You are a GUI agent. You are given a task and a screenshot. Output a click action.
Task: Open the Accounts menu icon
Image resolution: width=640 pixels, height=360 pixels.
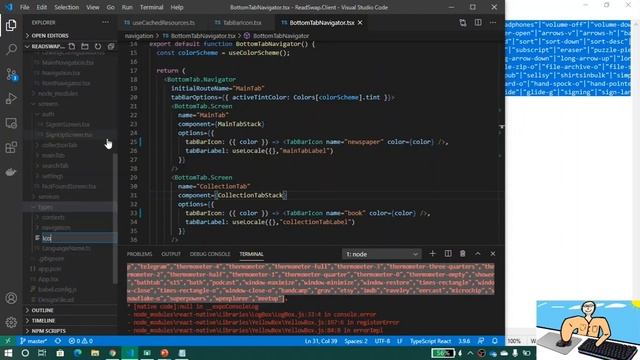click(11, 298)
